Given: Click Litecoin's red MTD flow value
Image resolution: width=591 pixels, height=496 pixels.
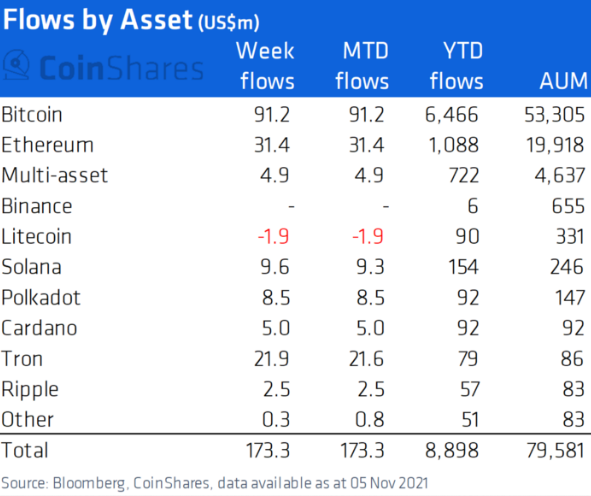Looking at the screenshot, I should pos(368,237).
